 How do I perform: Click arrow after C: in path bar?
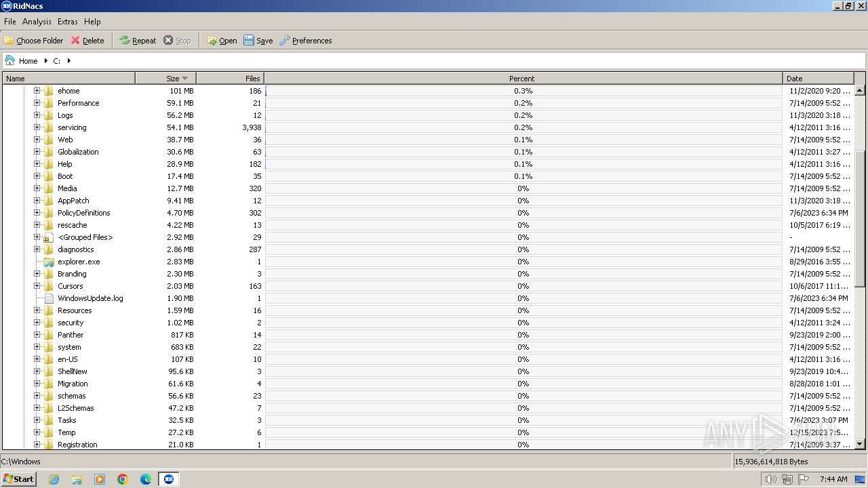click(68, 61)
